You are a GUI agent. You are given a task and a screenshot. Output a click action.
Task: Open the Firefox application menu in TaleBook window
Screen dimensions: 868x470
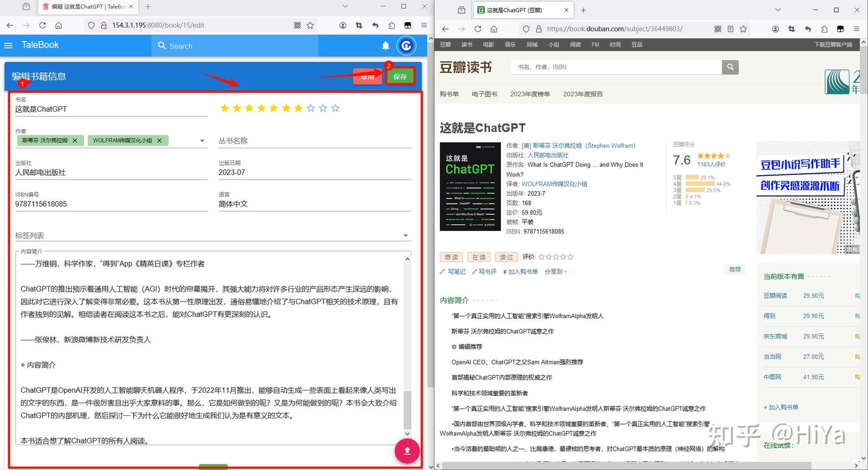(424, 25)
